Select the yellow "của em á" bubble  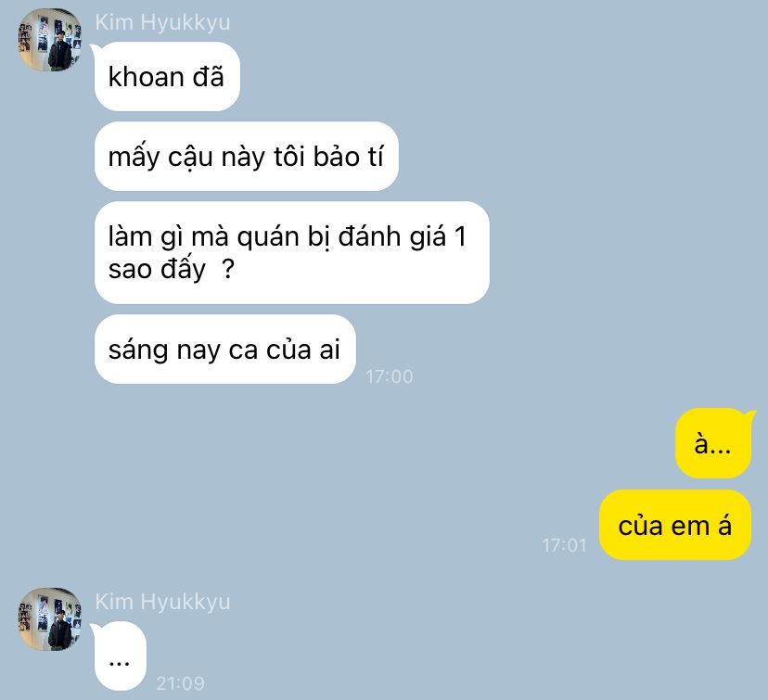pos(675,525)
